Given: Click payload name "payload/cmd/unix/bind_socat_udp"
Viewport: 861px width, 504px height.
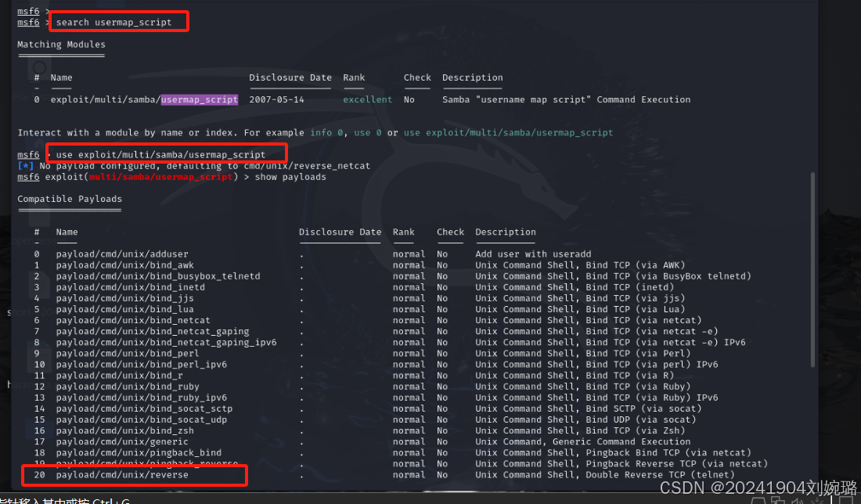Looking at the screenshot, I should [141, 419].
